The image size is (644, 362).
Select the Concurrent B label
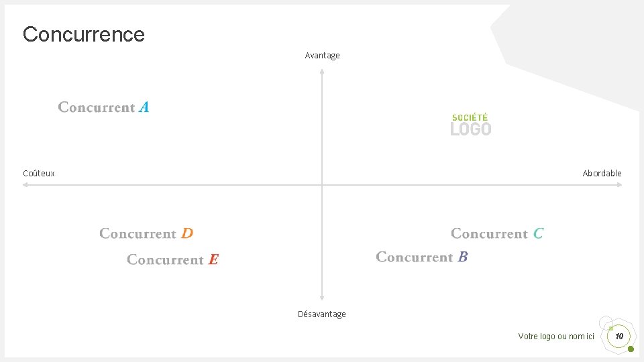pyautogui.click(x=421, y=257)
